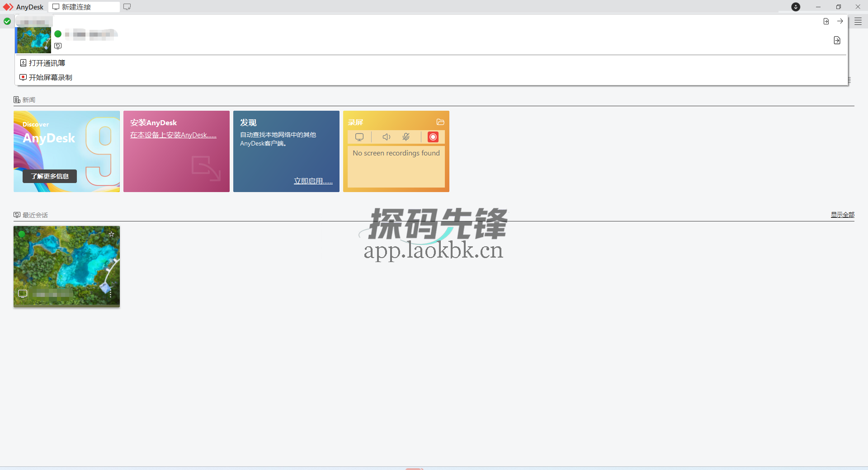Click the AnyDesk logo

click(8, 7)
